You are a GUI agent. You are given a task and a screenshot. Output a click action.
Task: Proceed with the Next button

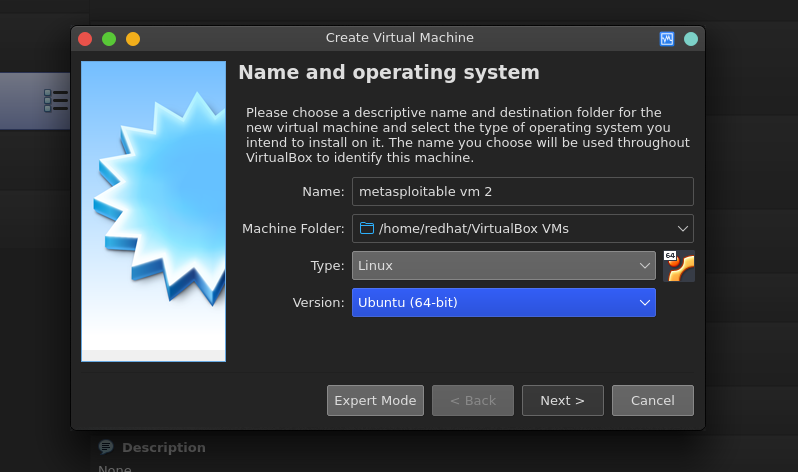point(562,401)
